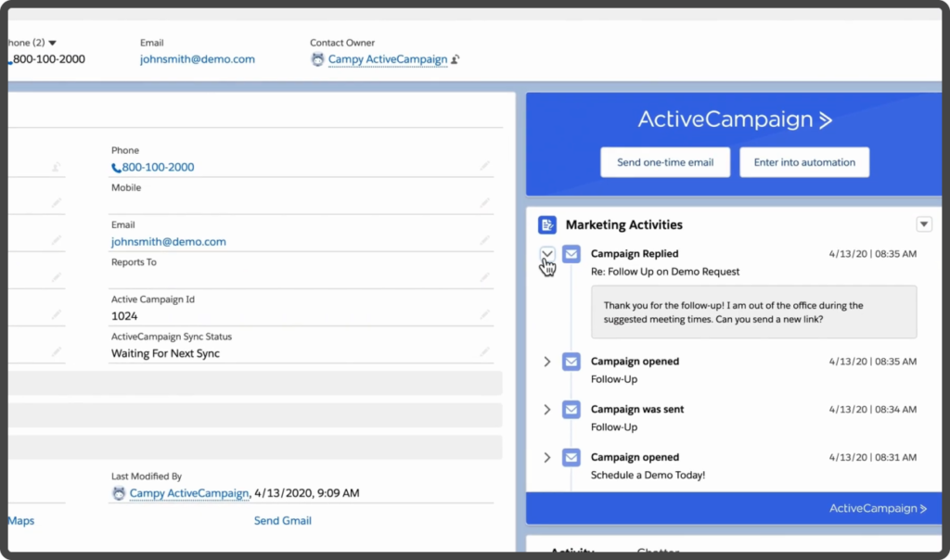This screenshot has height=560, width=950.
Task: Click johnsmith@demo.com link in details section
Action: pos(169,242)
